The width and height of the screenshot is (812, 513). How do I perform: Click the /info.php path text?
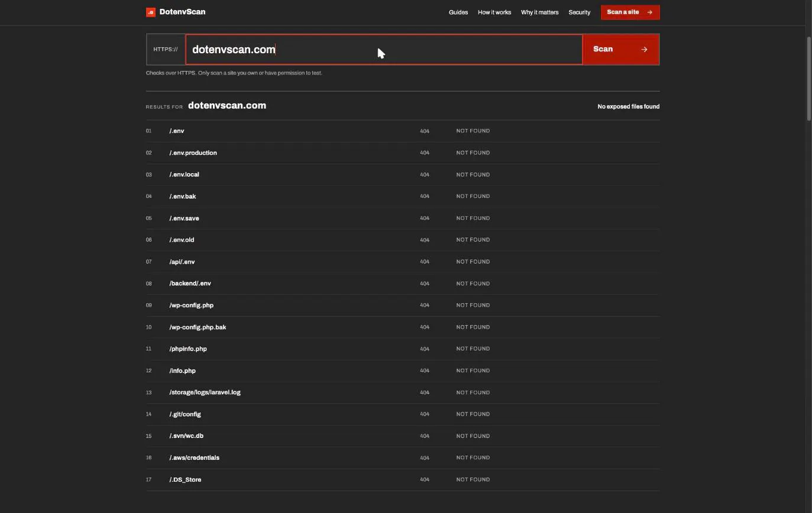tap(182, 371)
